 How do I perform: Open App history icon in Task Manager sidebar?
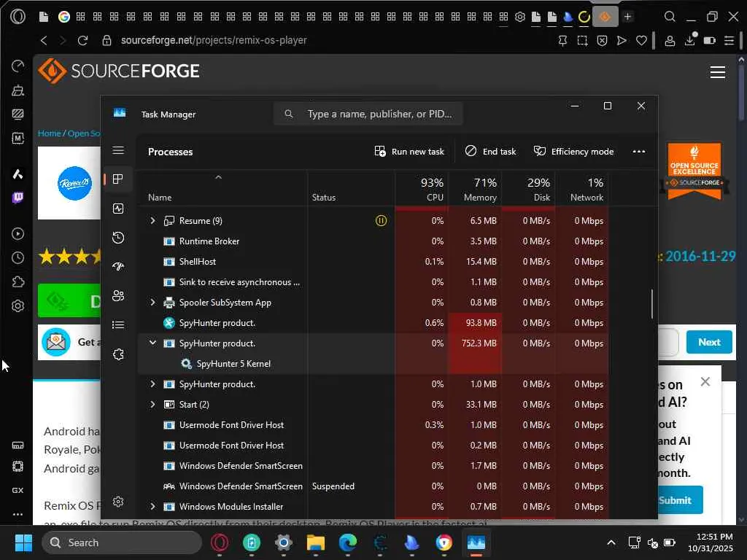[118, 238]
